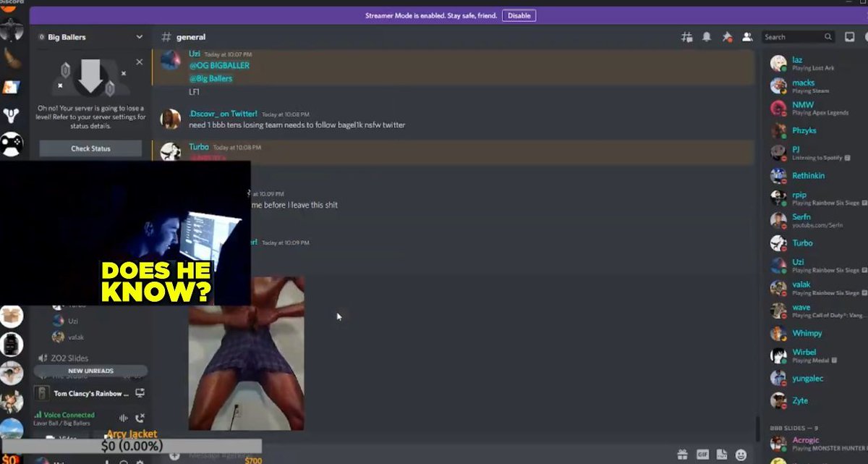Viewport: 868px width, 464px height.
Task: Open the sky landscape server icon
Action: (x=12, y=429)
